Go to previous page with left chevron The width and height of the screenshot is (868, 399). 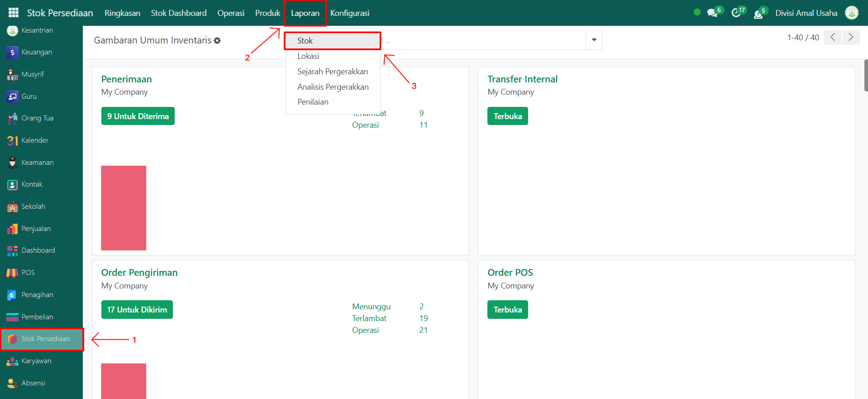[x=833, y=37]
